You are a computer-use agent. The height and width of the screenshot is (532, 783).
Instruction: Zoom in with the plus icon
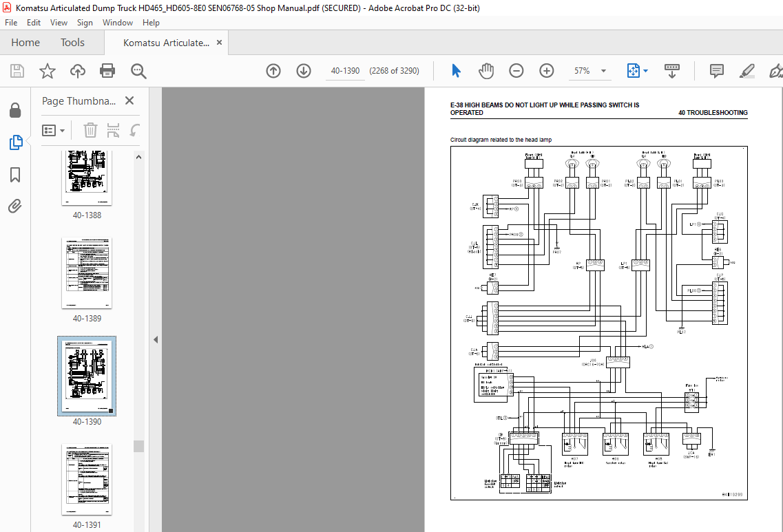(547, 71)
